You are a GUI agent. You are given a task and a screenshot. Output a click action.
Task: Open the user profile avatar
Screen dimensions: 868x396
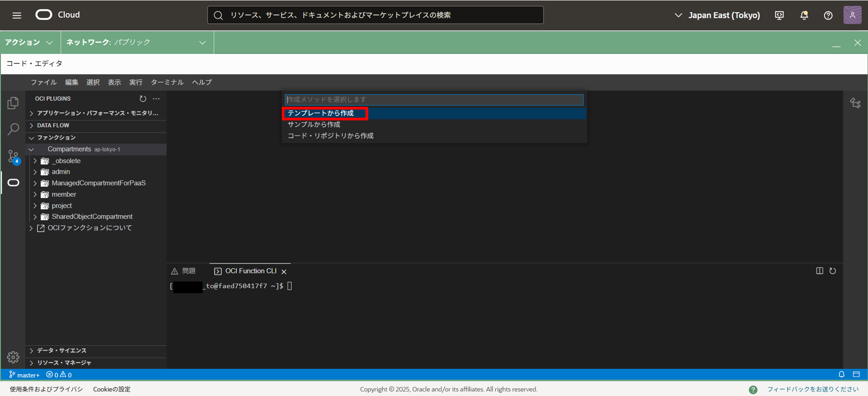click(x=852, y=15)
